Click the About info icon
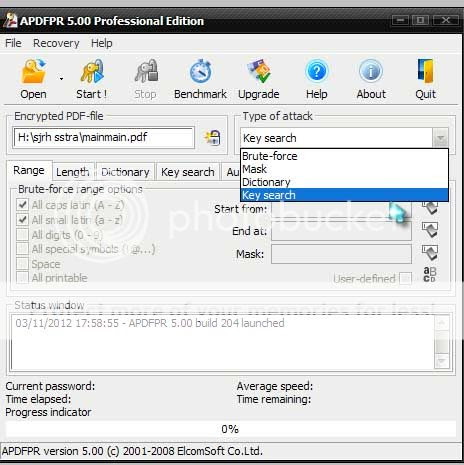 point(371,71)
